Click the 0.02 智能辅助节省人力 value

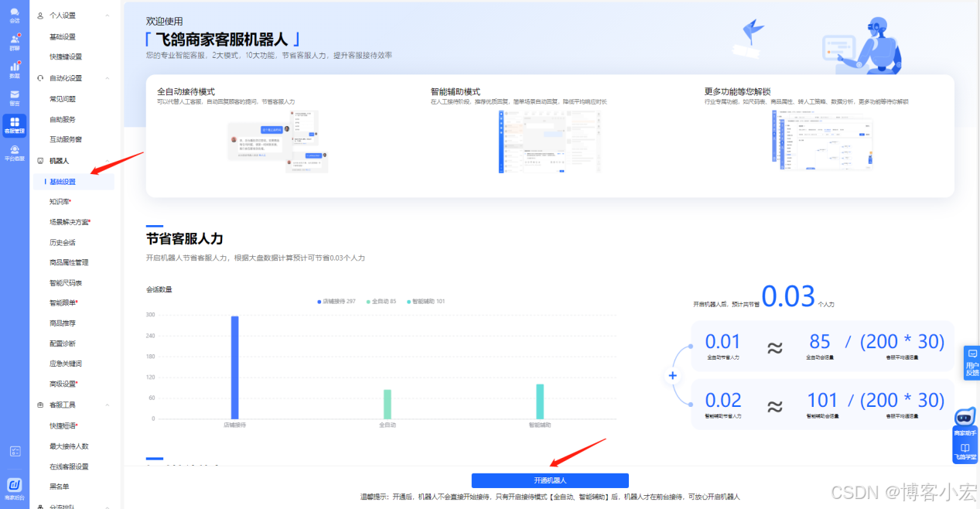pos(723,400)
